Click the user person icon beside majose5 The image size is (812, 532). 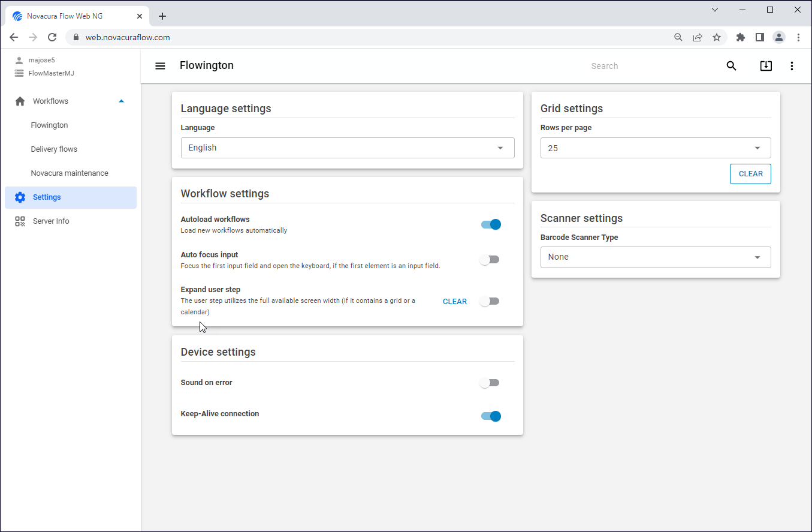pos(19,60)
